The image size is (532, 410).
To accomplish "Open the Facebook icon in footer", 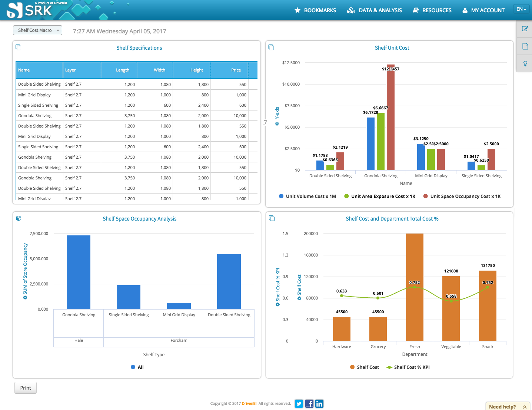I will pos(309,404).
